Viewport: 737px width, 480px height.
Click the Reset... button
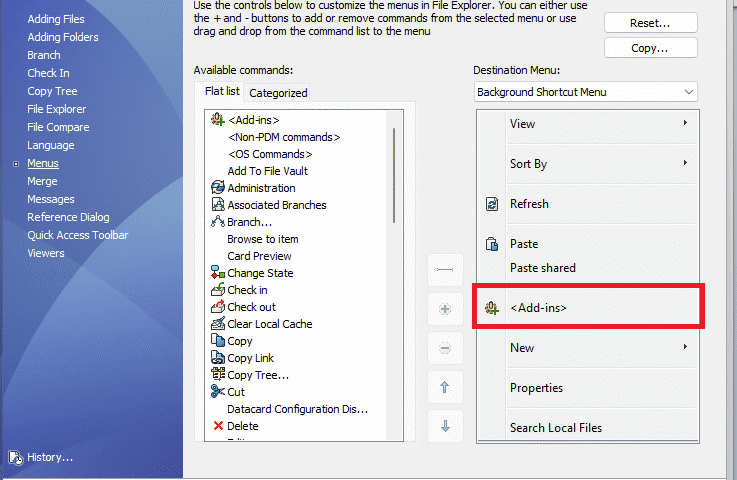coord(651,23)
